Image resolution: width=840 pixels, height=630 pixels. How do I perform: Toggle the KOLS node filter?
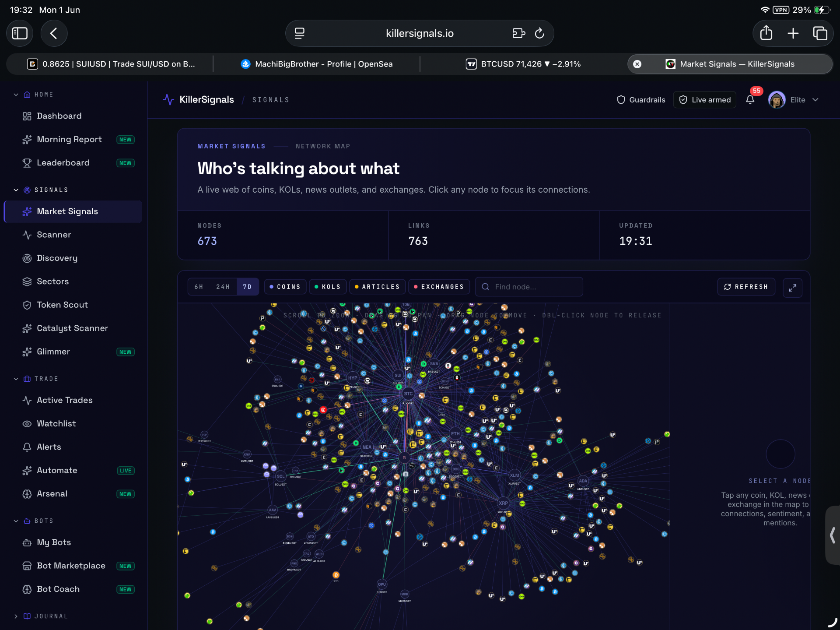(328, 287)
